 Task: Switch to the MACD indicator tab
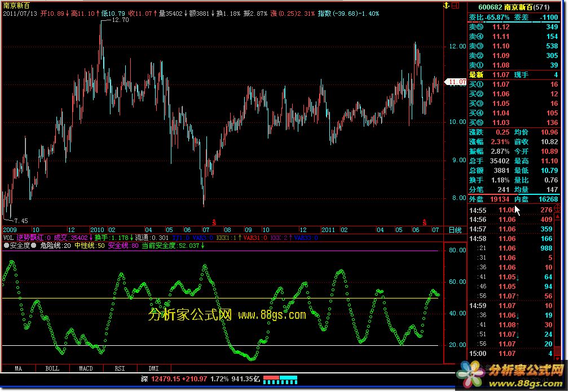click(86, 368)
